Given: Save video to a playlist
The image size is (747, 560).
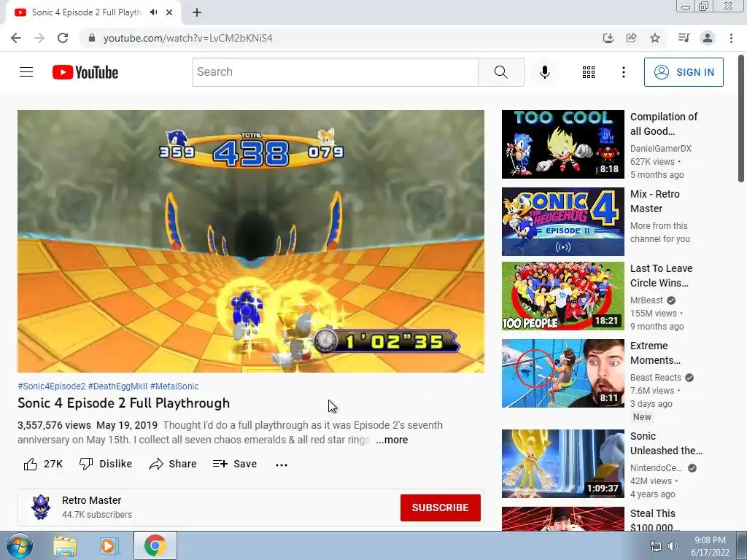Looking at the screenshot, I should pyautogui.click(x=235, y=464).
